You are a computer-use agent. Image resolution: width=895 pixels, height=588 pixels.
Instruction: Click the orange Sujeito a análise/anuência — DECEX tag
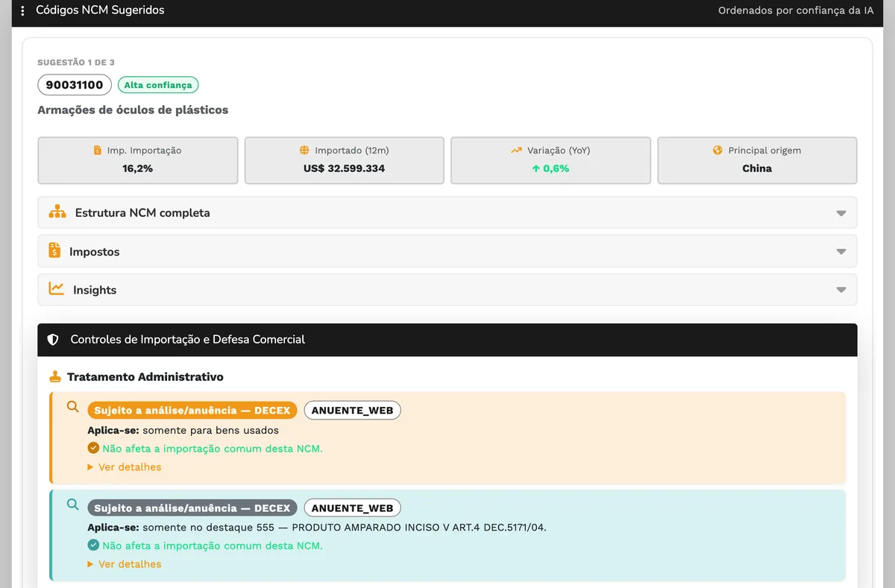pyautogui.click(x=192, y=410)
